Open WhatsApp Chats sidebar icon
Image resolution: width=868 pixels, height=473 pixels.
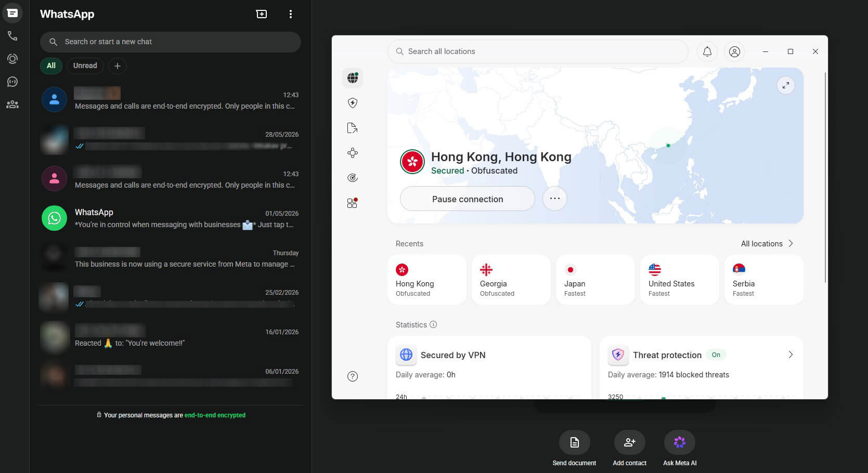pos(12,13)
